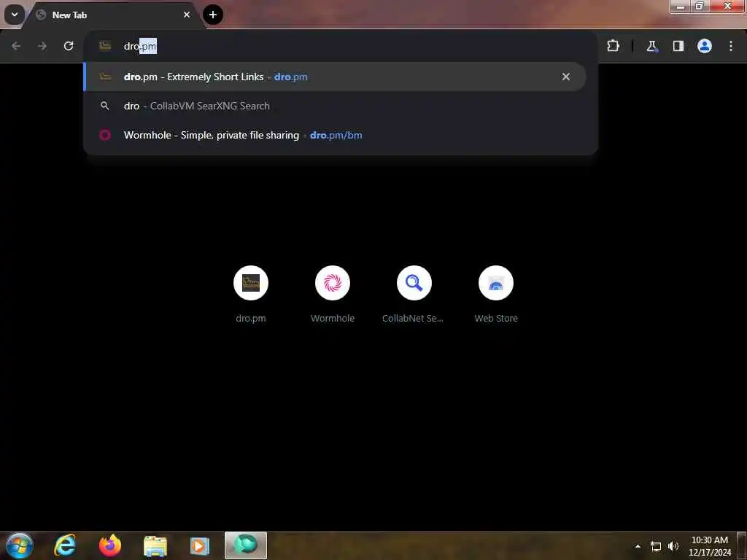This screenshot has height=560, width=747.
Task: Open the profile avatar menu
Action: pos(704,46)
